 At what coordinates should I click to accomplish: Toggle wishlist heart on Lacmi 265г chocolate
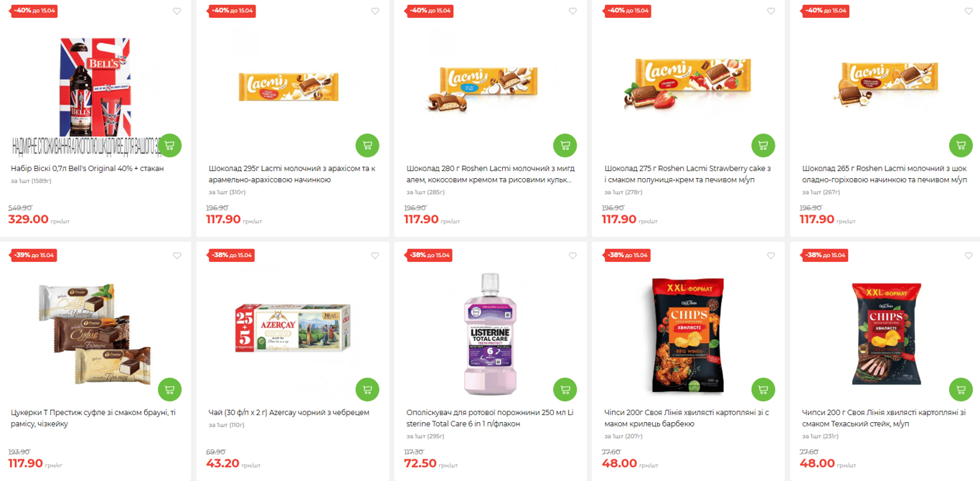click(969, 11)
